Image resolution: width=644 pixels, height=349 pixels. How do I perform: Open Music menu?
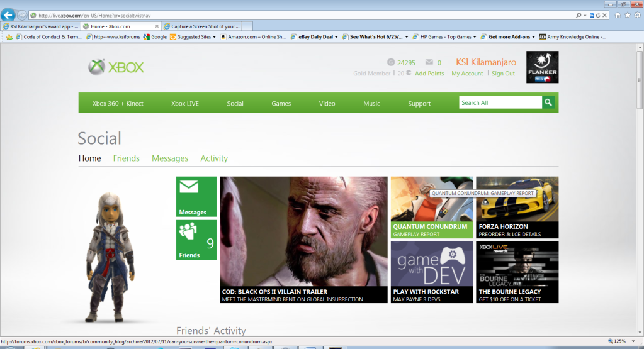371,103
